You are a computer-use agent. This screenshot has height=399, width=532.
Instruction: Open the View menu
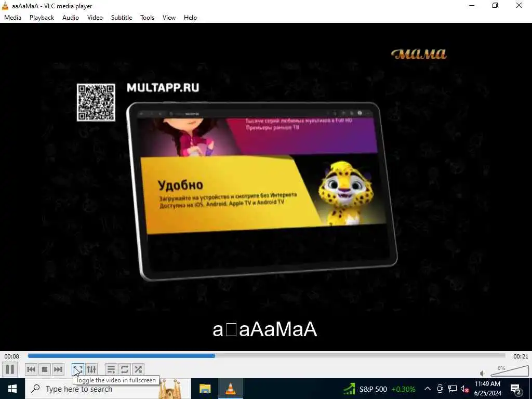(x=169, y=18)
